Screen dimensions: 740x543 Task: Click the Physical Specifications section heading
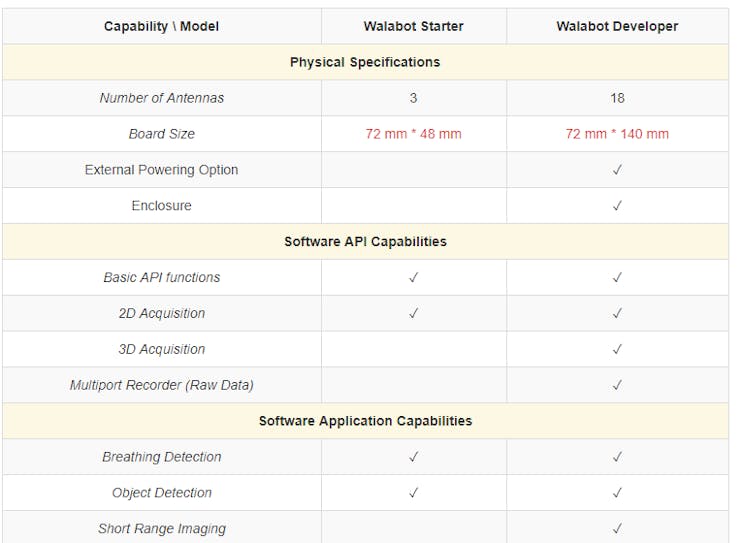[x=365, y=62]
